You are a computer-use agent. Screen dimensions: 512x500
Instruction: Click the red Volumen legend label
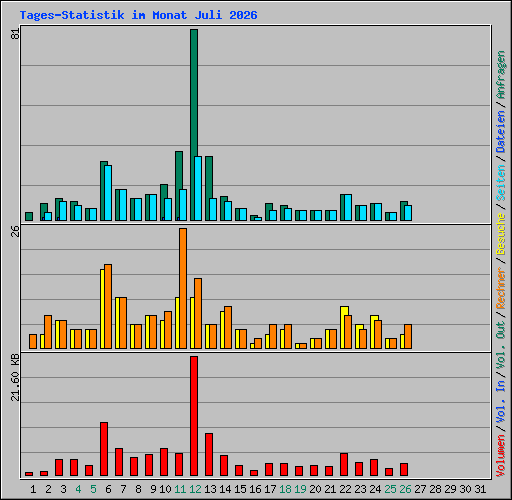[501, 455]
